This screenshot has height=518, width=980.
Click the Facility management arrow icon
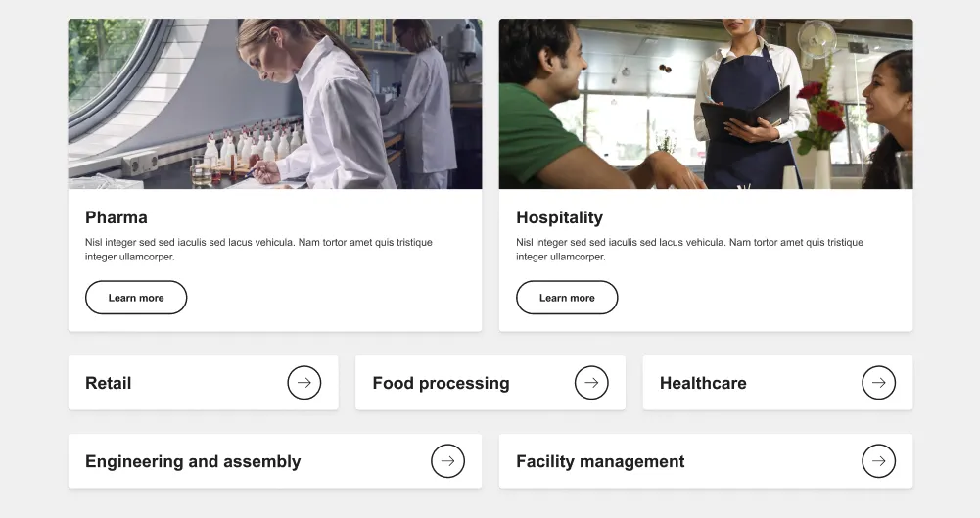pos(878,461)
